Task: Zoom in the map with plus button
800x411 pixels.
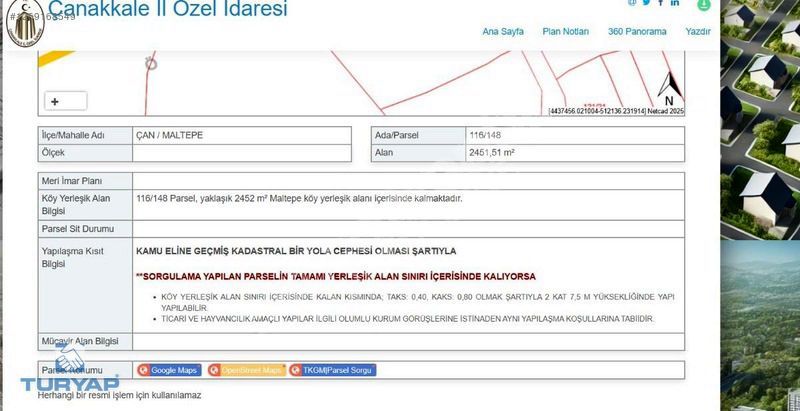Action: [55, 101]
